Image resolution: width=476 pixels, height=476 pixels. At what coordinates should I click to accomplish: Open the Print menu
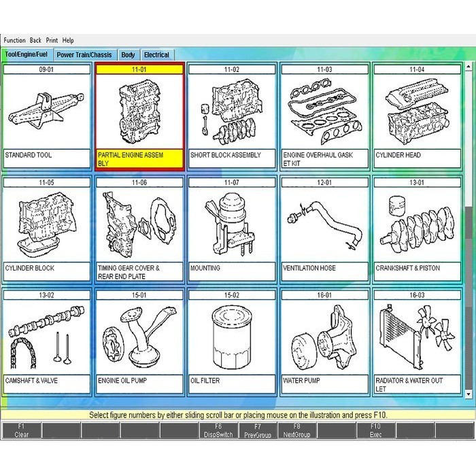coord(52,40)
